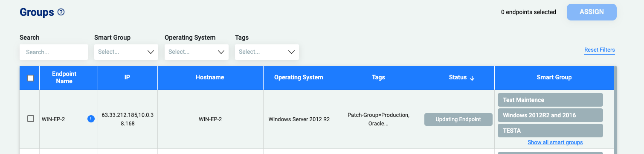Open the Smart Group filter dropdown

pos(126,52)
